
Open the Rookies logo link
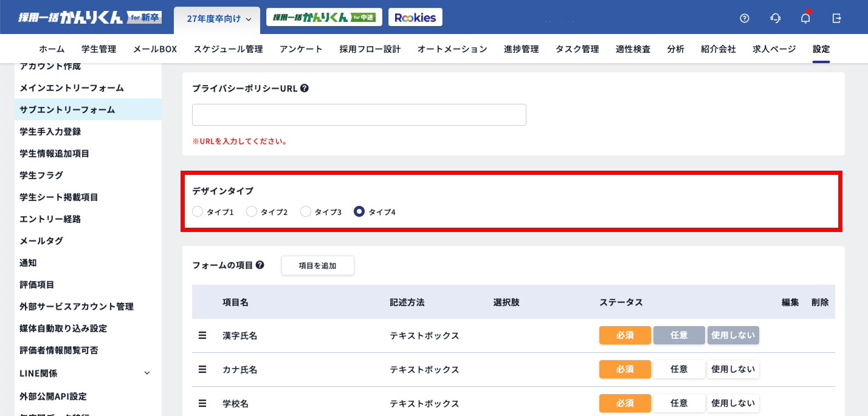coord(415,16)
